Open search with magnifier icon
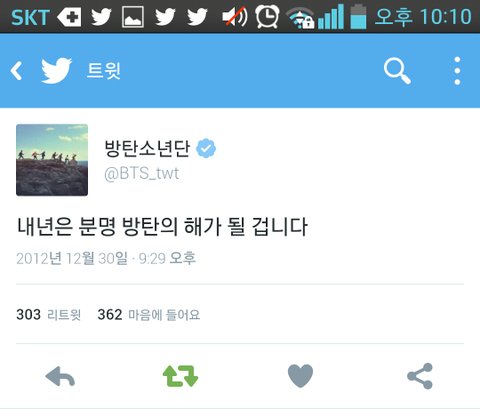480x409 pixels. 397,71
